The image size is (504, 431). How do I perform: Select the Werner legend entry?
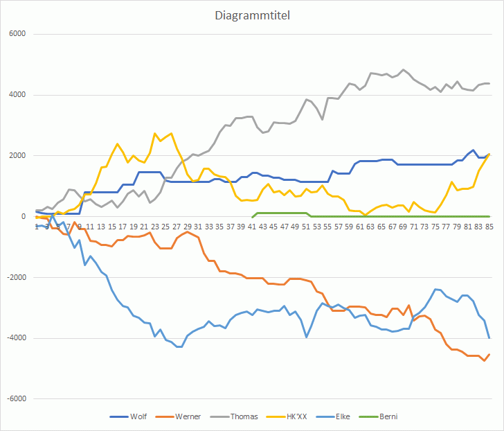[x=190, y=416]
